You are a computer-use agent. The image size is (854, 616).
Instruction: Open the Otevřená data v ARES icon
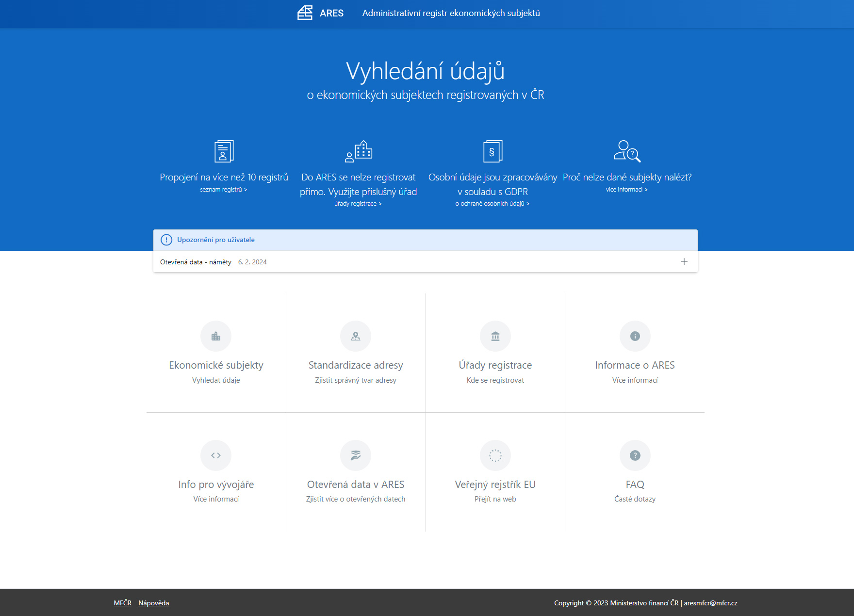pos(356,455)
